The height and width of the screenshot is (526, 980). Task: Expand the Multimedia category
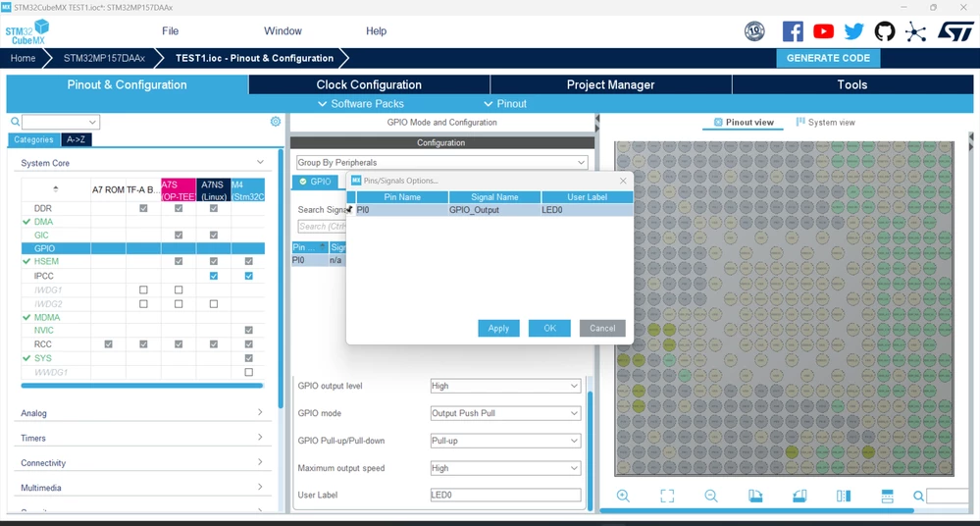point(260,487)
